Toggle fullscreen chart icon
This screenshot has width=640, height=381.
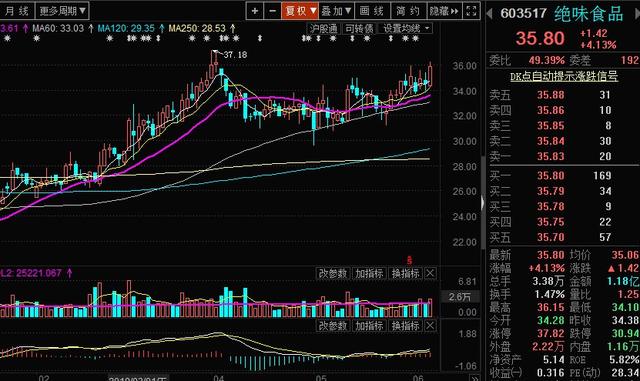pyautogui.click(x=471, y=11)
